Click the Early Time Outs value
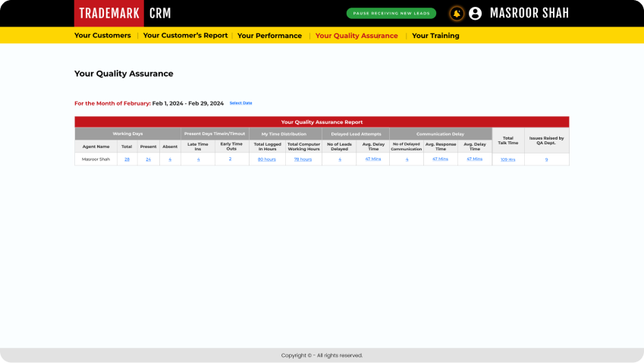The image size is (644, 363). pyautogui.click(x=231, y=159)
